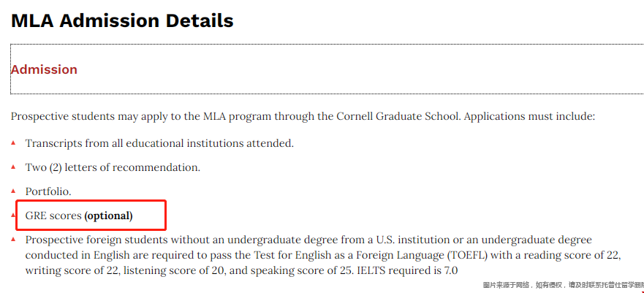Expand the Admission section heading
This screenshot has width=644, height=293.
tap(44, 69)
